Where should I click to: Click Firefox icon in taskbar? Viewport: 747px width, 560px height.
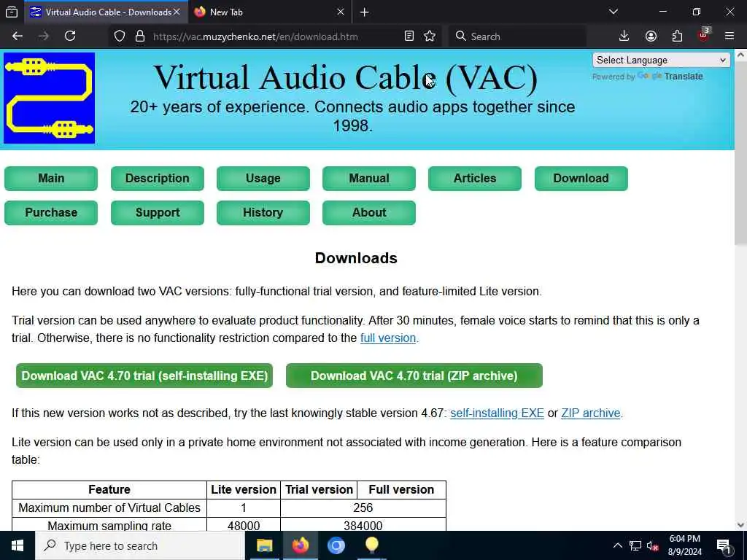(x=300, y=545)
